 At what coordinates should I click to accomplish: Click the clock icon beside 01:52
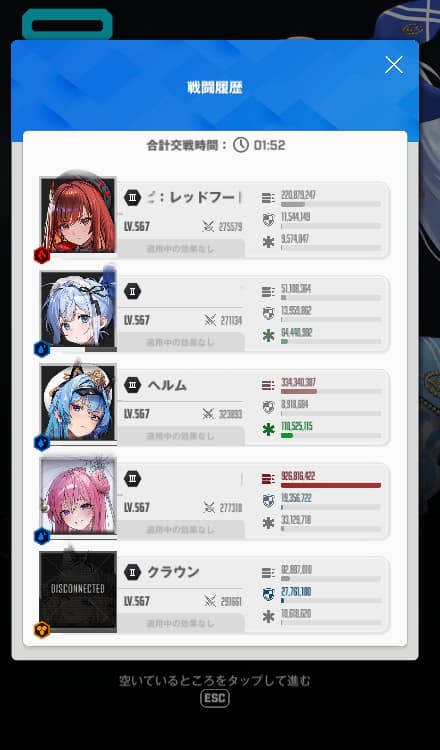[241, 144]
